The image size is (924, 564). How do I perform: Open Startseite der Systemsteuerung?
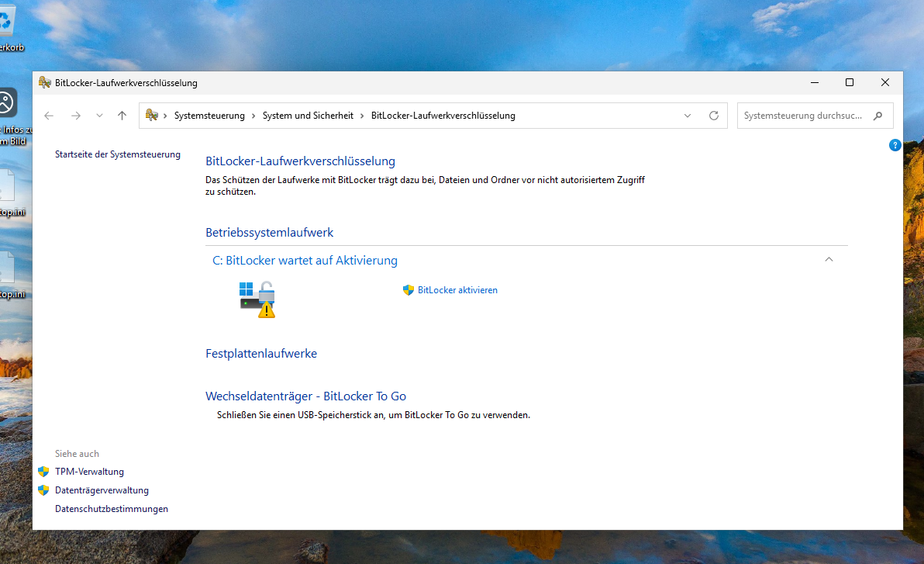pos(118,154)
